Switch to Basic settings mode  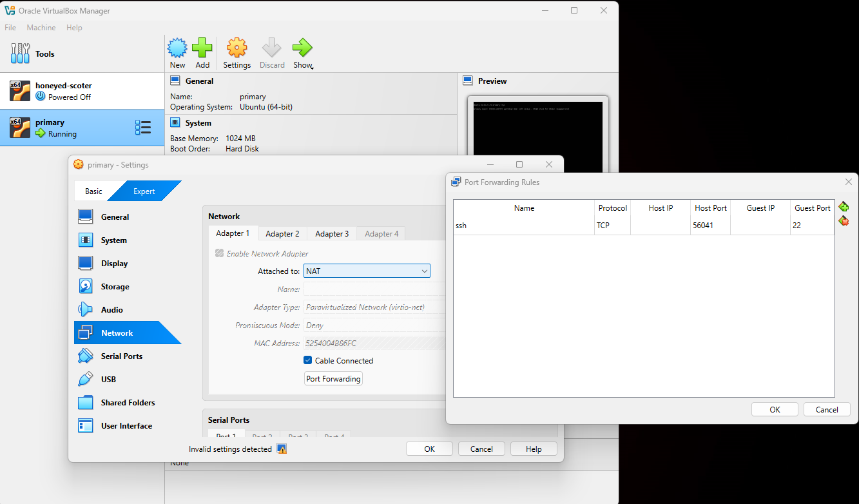coord(93,191)
